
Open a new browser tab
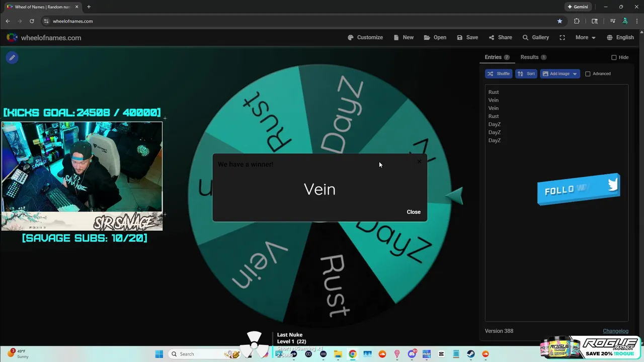pyautogui.click(x=89, y=7)
